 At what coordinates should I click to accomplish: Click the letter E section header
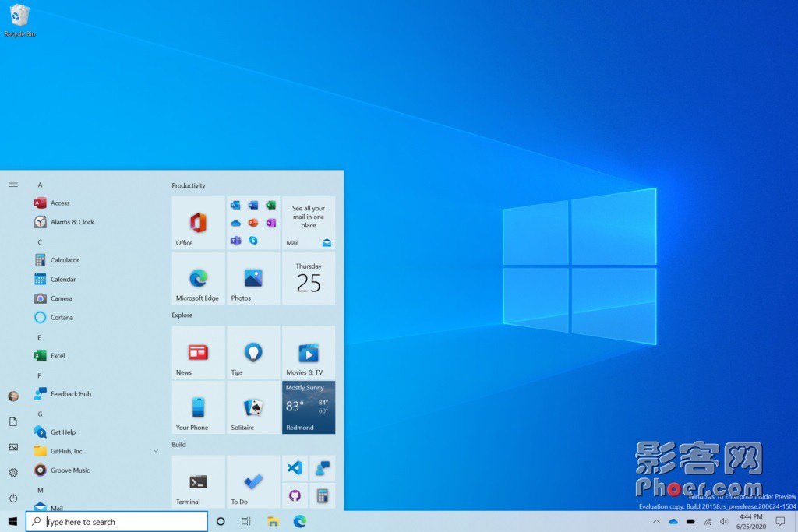(x=39, y=338)
